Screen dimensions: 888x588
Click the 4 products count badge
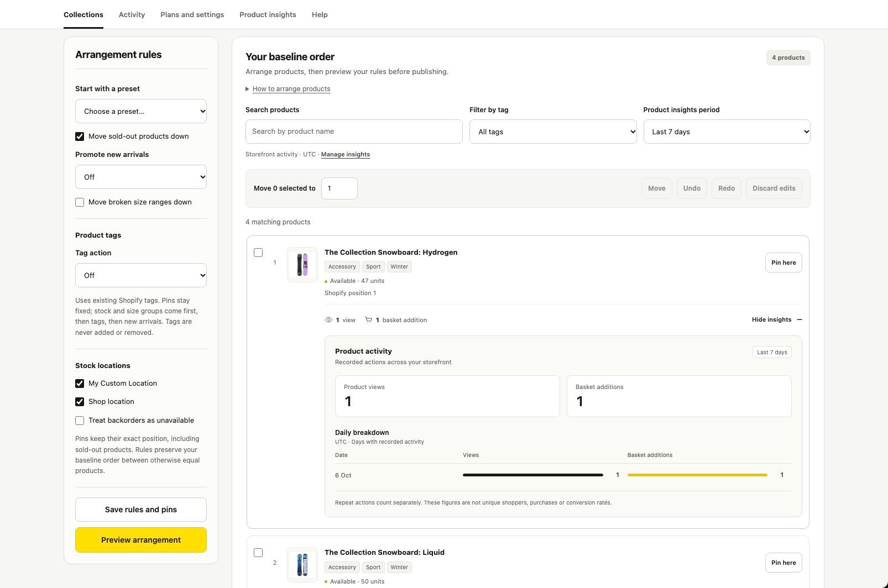pos(788,57)
